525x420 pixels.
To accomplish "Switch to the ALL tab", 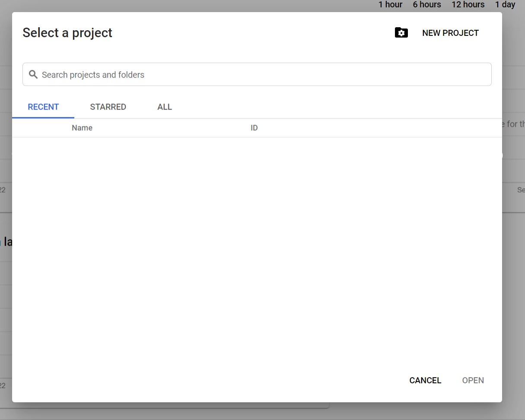I will click(165, 107).
